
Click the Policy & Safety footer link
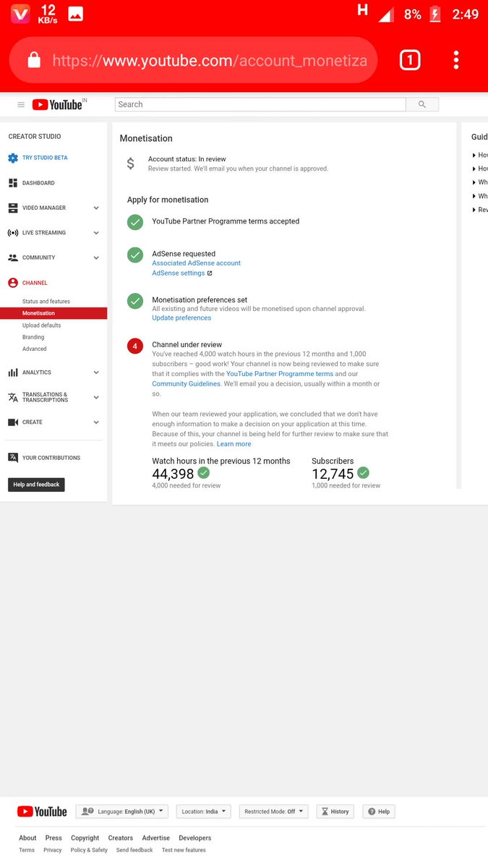[89, 850]
